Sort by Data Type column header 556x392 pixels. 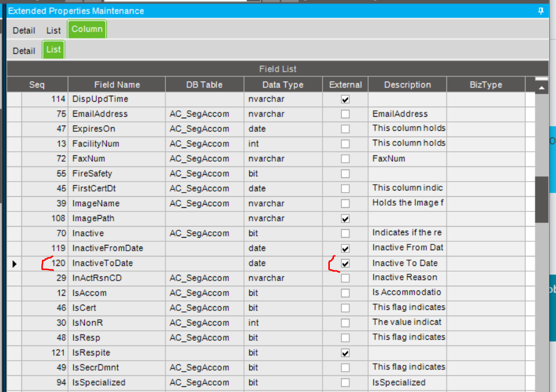(283, 85)
